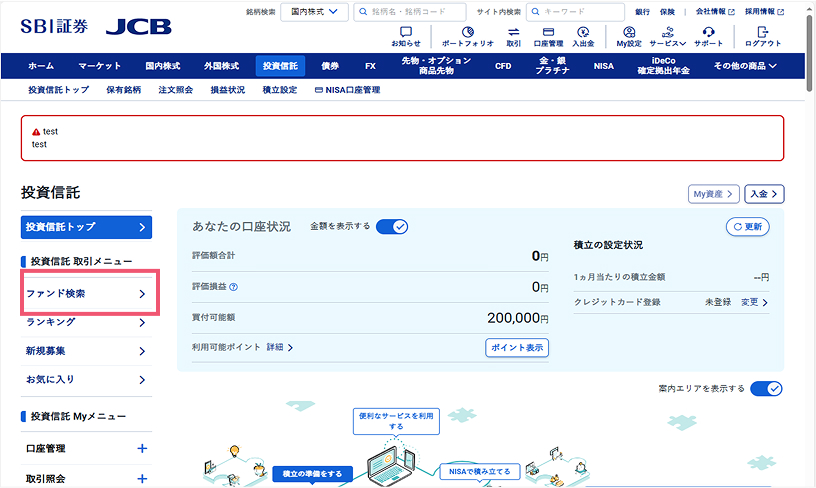Toggle the 金額を表示する switch
This screenshot has height=488, width=816.
[x=392, y=227]
